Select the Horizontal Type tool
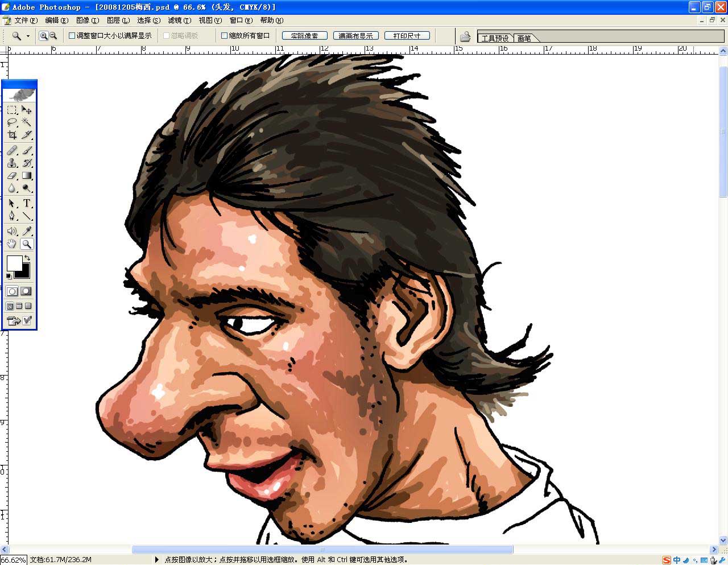Image resolution: width=728 pixels, height=565 pixels. (27, 203)
